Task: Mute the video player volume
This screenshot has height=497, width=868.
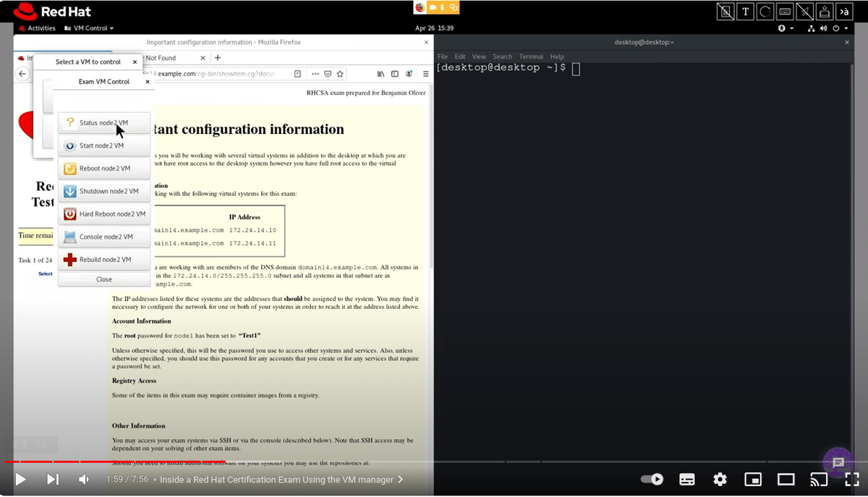Action: (84, 479)
